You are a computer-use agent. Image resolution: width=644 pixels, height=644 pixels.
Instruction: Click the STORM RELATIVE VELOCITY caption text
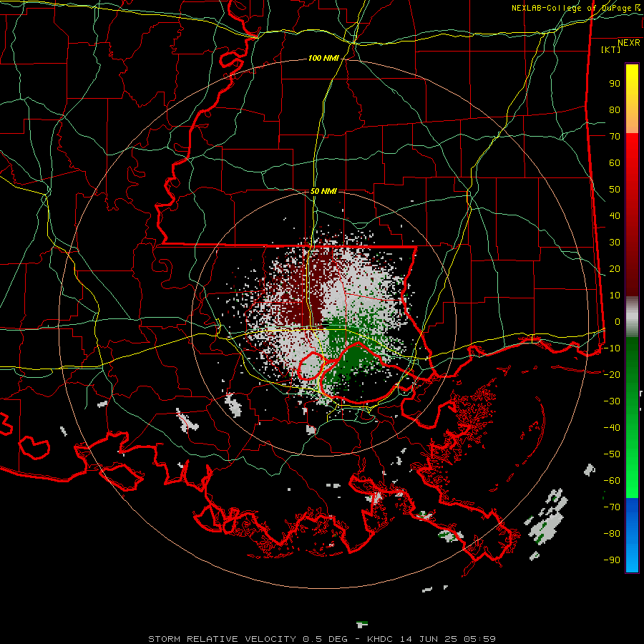(x=222, y=639)
